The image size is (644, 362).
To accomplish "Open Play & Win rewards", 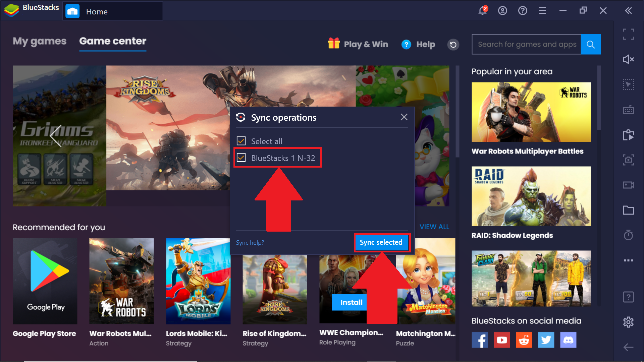I will [358, 44].
